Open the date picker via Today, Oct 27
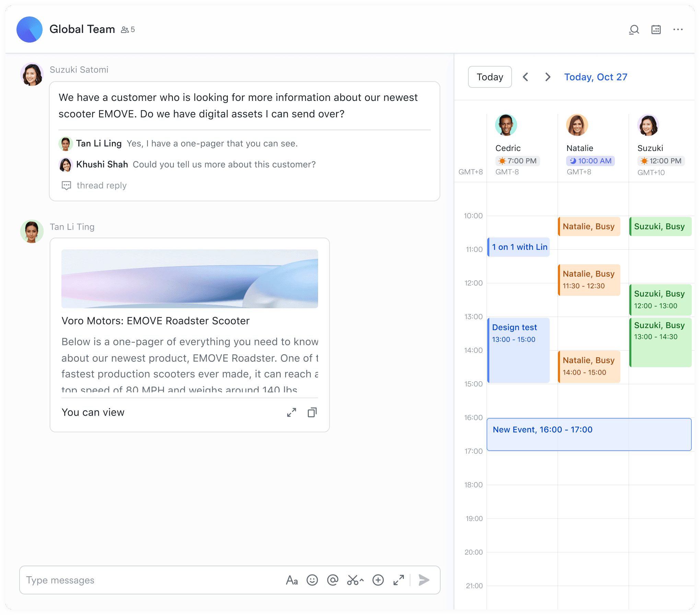 [x=596, y=77]
